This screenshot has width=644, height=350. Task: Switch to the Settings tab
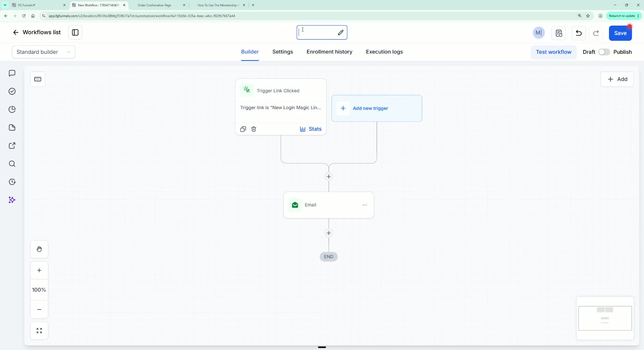282,52
